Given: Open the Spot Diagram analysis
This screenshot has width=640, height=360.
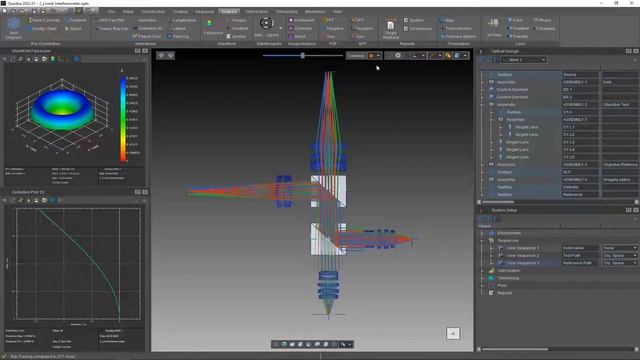Looking at the screenshot, I should pos(13,28).
